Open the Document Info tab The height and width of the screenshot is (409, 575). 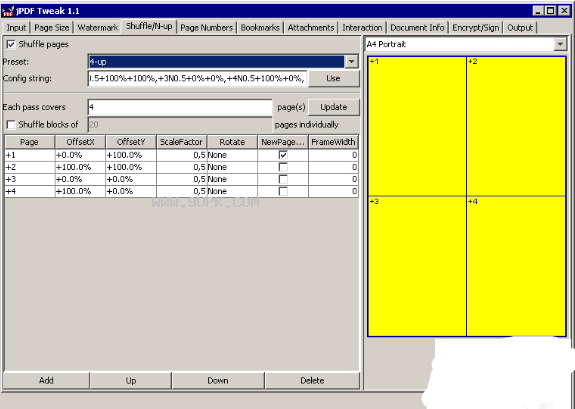pos(417,28)
